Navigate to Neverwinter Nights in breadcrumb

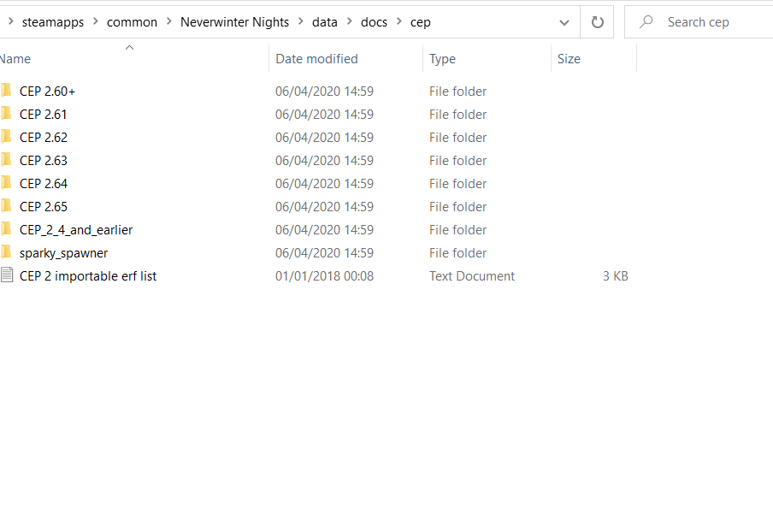pyautogui.click(x=234, y=22)
